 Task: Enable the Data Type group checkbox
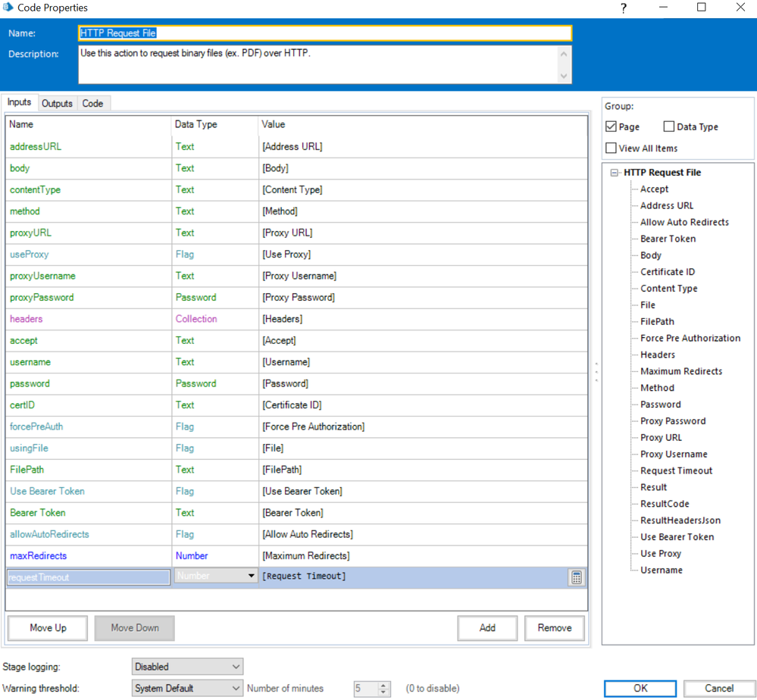tap(669, 127)
